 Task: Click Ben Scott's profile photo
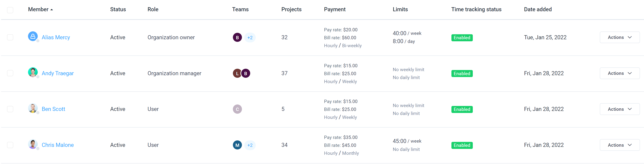pyautogui.click(x=33, y=108)
